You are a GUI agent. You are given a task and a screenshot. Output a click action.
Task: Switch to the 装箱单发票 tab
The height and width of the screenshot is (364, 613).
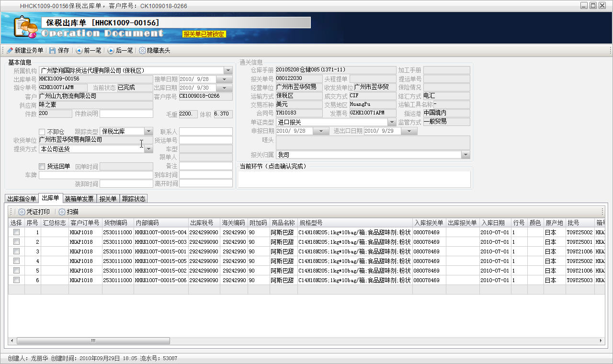coord(79,199)
